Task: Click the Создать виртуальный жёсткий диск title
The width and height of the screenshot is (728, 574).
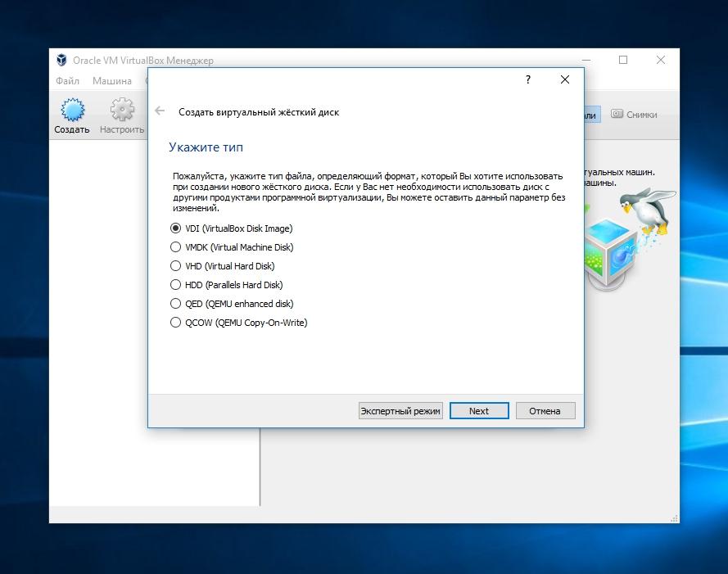Action: point(259,112)
